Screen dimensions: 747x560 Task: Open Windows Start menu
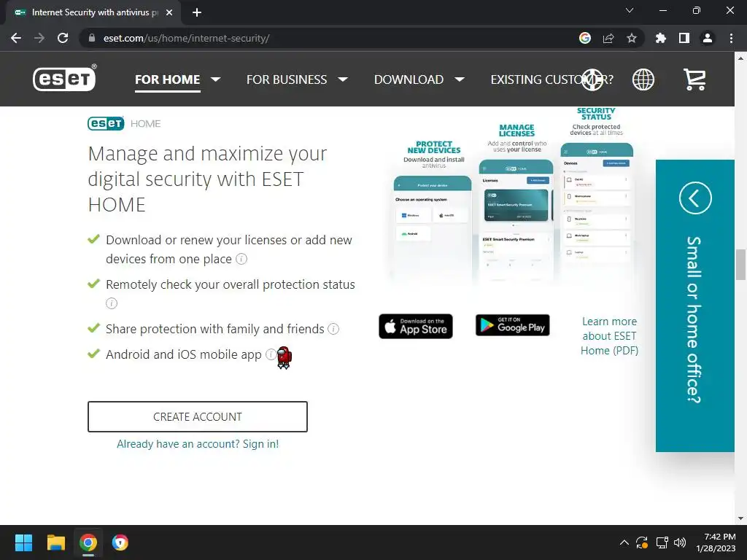click(x=23, y=542)
